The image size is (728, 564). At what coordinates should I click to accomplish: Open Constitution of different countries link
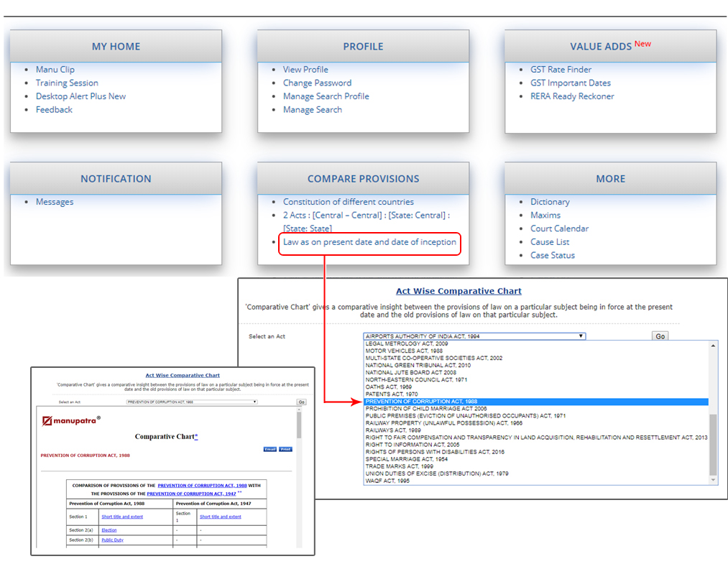pyautogui.click(x=348, y=202)
